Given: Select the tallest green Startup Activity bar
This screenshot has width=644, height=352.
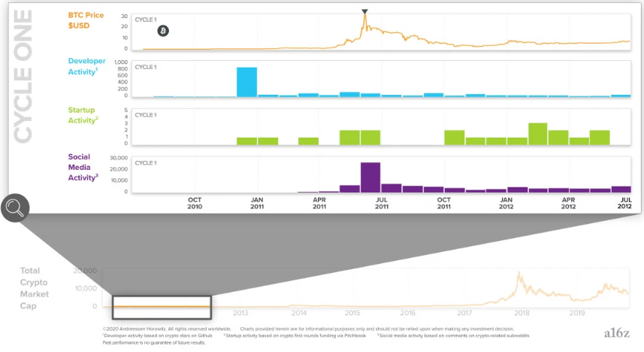Looking at the screenshot, I should click(537, 133).
